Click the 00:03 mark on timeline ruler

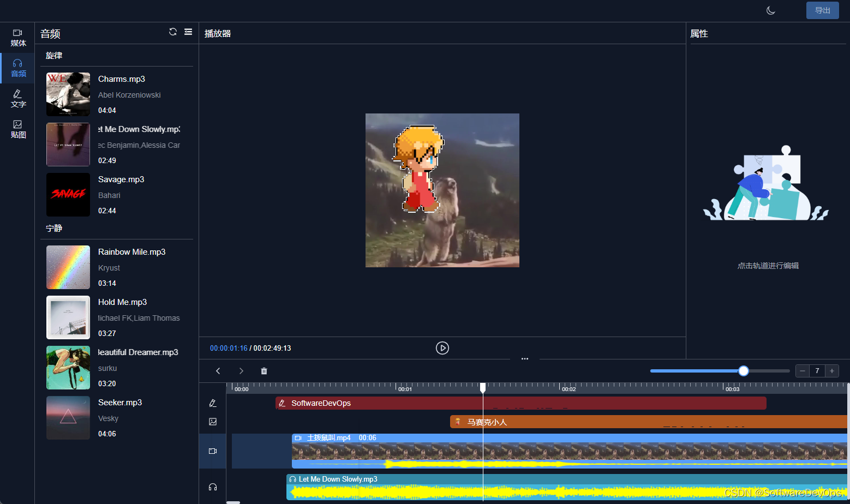[x=732, y=389]
